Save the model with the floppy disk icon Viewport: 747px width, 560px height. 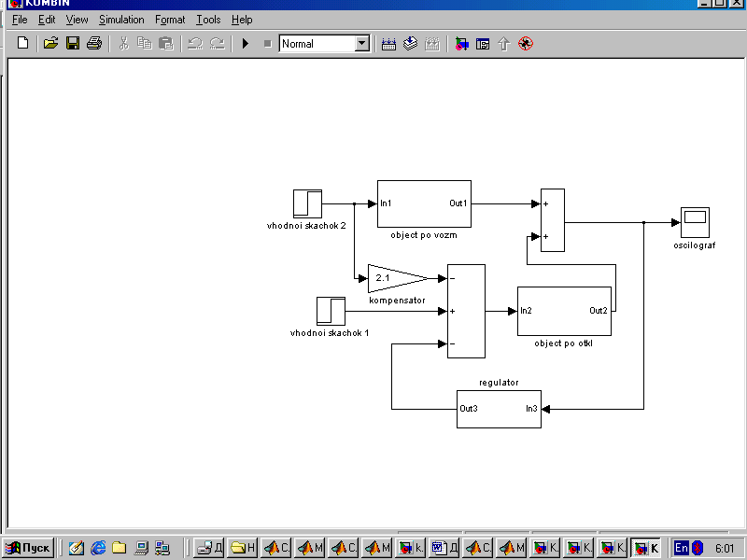tap(73, 43)
